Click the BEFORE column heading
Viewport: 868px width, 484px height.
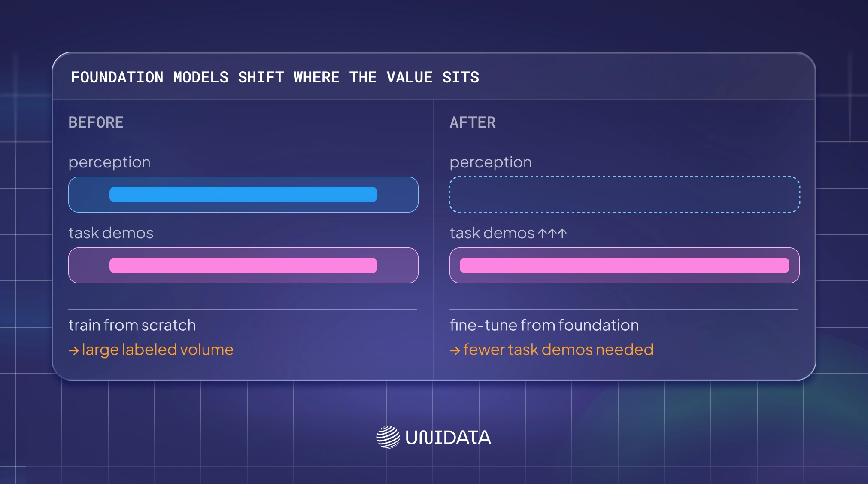[96, 122]
